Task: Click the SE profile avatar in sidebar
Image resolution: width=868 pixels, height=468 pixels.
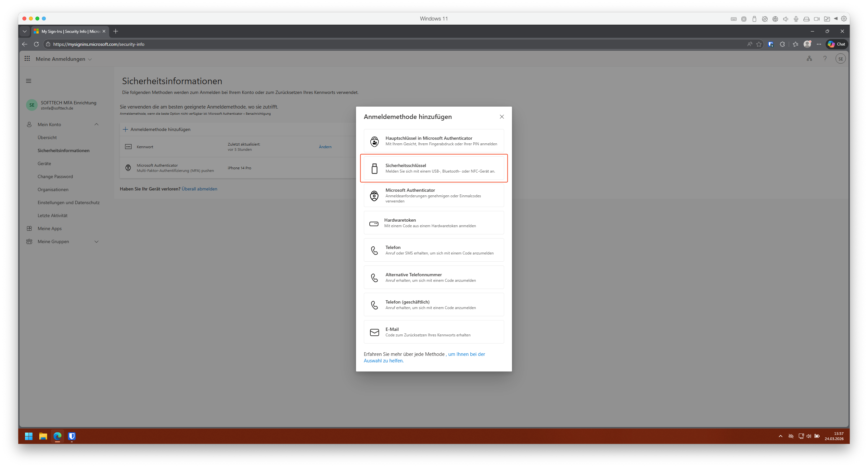Action: click(x=32, y=105)
